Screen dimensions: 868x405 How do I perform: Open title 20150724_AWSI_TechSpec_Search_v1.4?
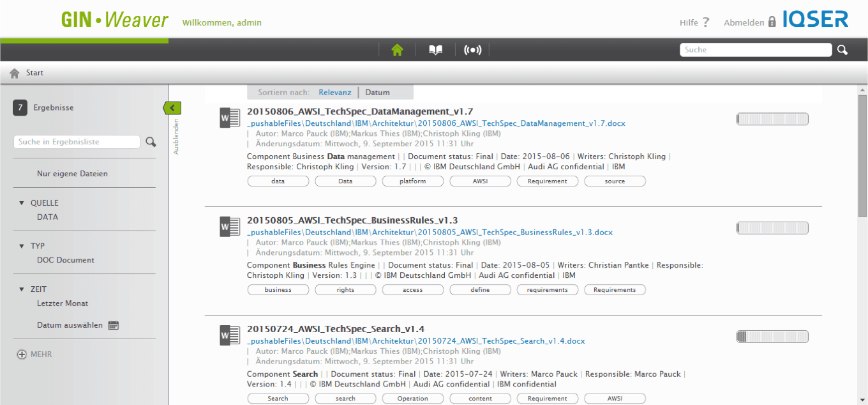pyautogui.click(x=336, y=329)
